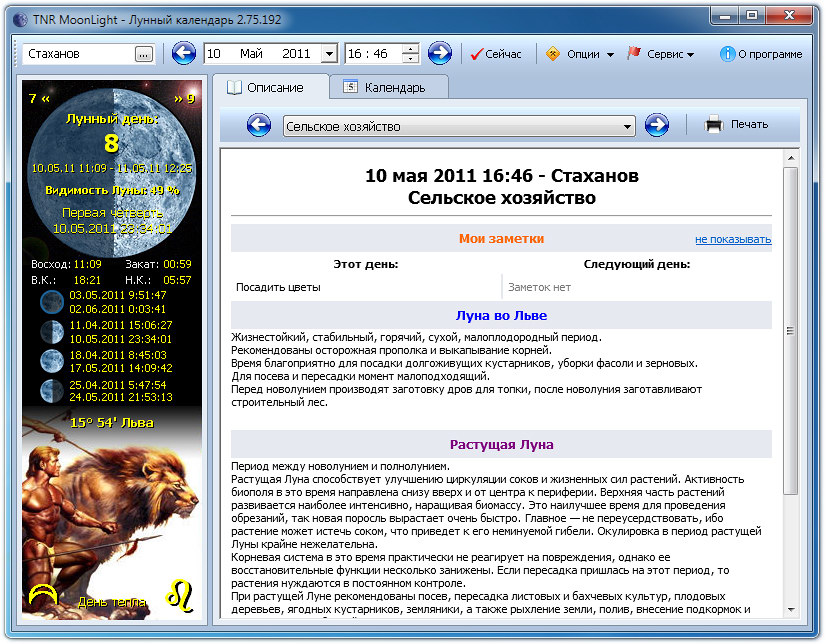Click the scroll down arrow of description pane
Screen dimensions: 826x644
790,610
